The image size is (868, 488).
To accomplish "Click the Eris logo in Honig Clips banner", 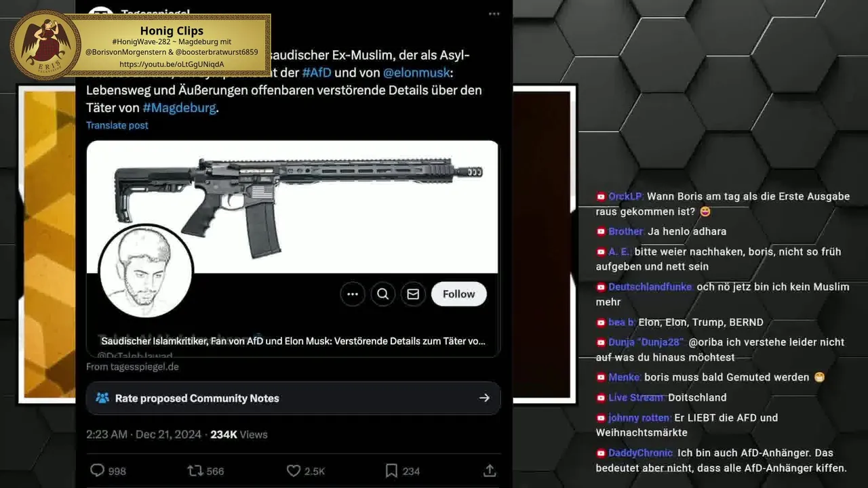I will (45, 45).
